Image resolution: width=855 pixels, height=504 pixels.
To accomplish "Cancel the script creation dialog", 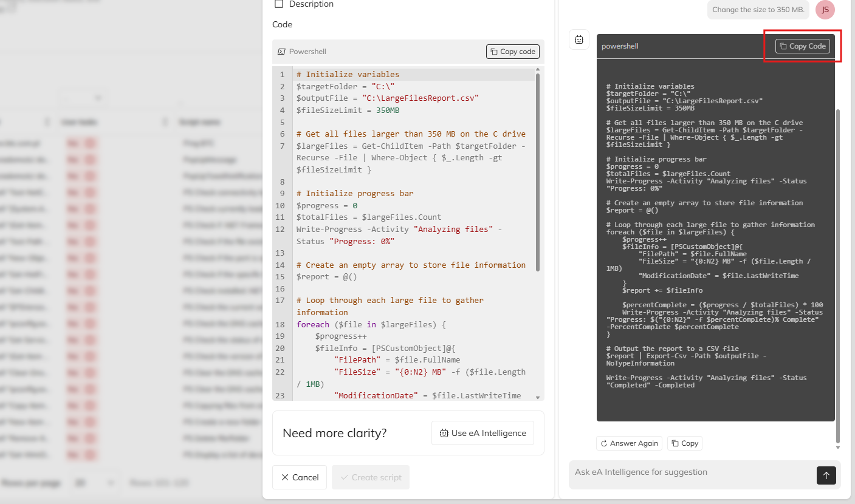I will 300,477.
